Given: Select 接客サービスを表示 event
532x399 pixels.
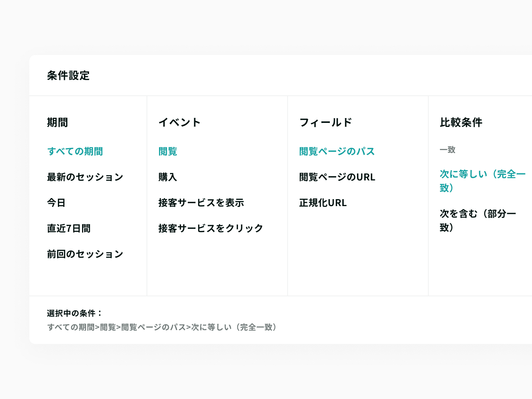Looking at the screenshot, I should pyautogui.click(x=201, y=203).
